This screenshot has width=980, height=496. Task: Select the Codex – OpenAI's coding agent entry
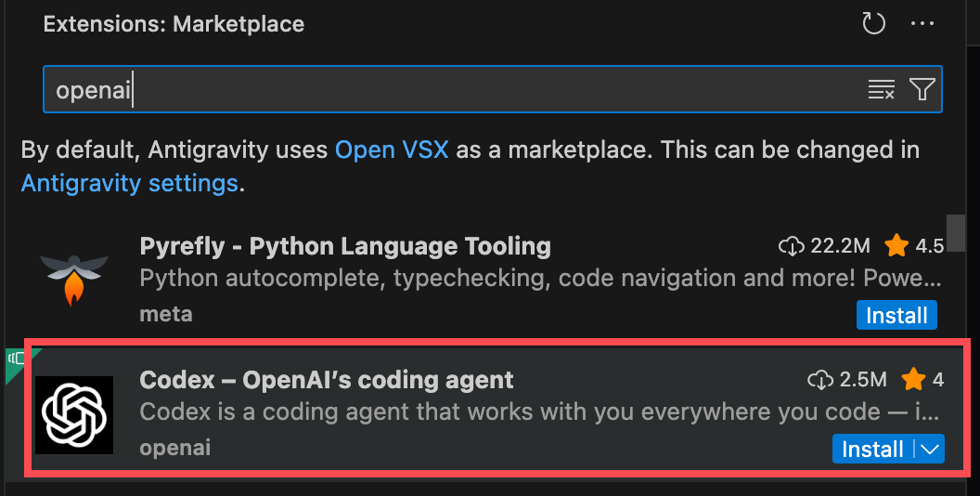(327, 379)
